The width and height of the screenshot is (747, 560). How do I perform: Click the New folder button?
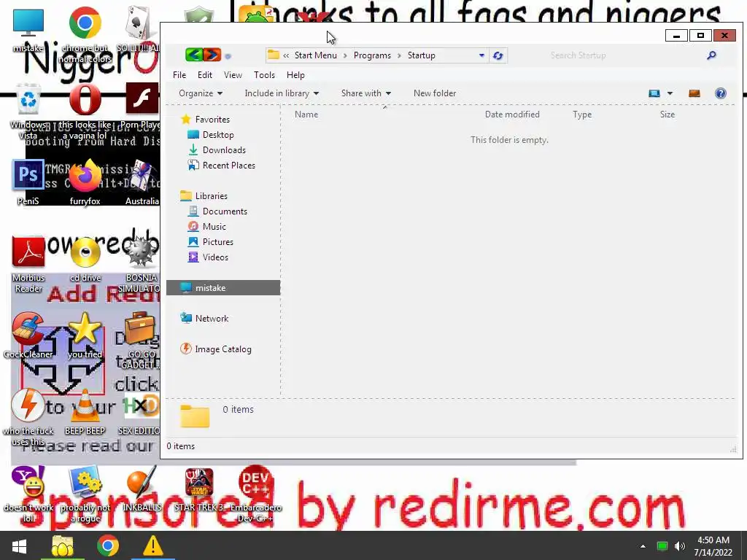coord(435,93)
